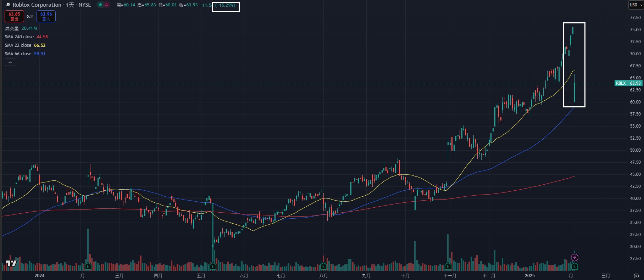The width and height of the screenshot is (644, 280).
Task: Click the TradingView logo
Action: click(x=11, y=263)
